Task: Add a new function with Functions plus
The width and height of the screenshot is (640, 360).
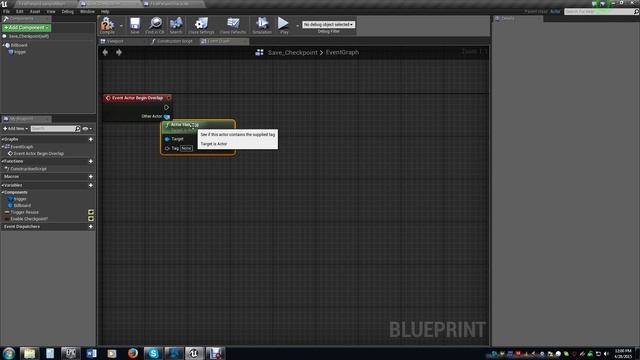Action: coord(91,161)
